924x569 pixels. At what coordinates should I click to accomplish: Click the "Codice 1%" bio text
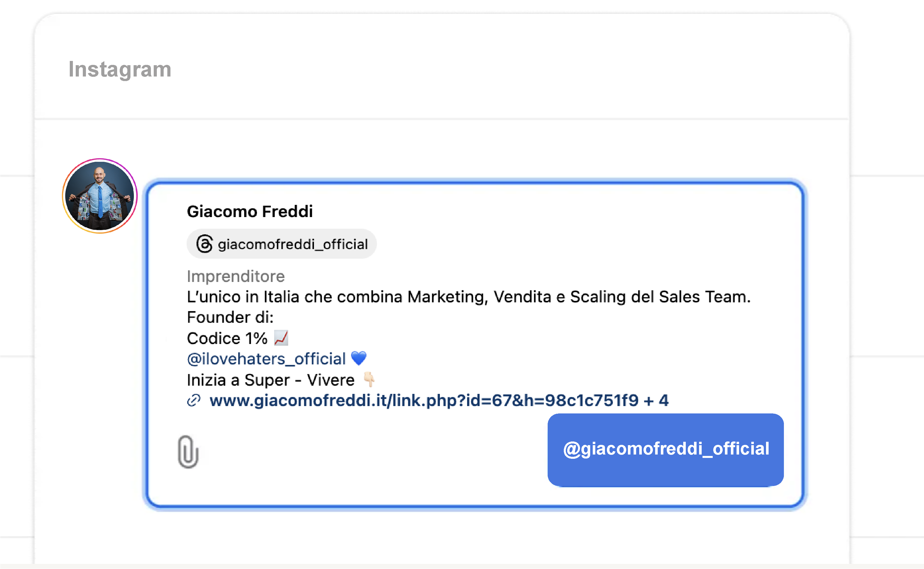227,338
